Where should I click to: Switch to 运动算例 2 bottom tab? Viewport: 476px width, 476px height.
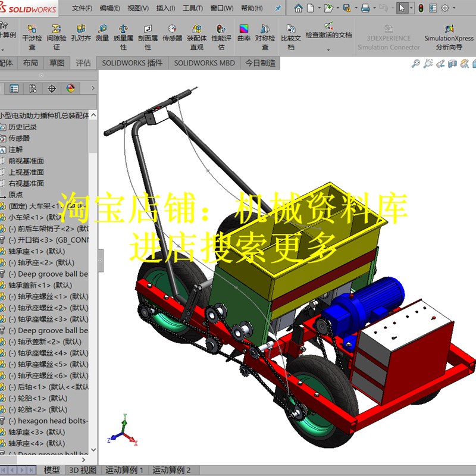pyautogui.click(x=171, y=470)
